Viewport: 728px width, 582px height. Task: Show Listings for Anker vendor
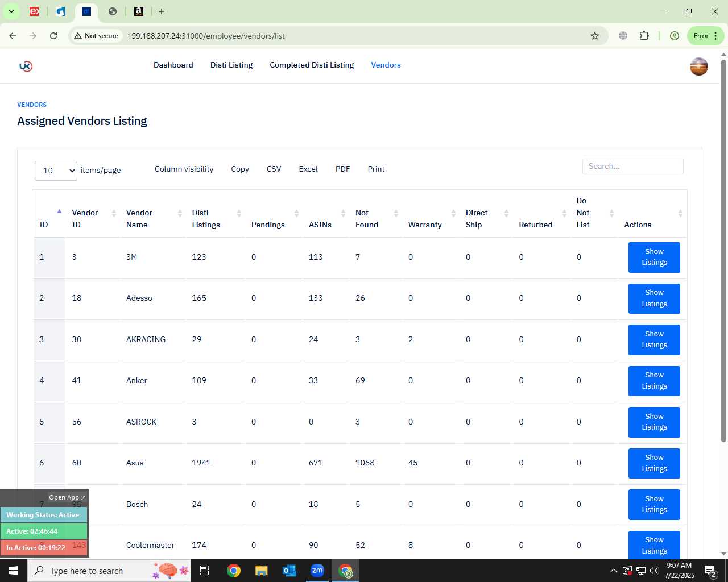[654, 381]
